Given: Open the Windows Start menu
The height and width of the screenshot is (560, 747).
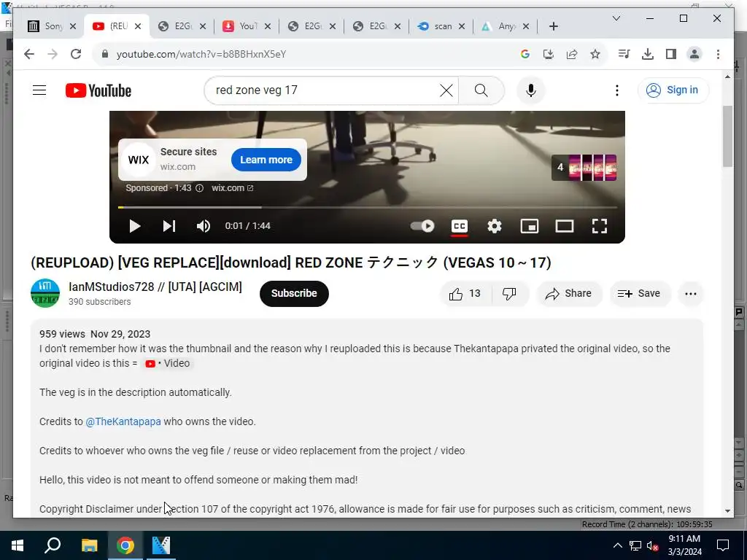Looking at the screenshot, I should pyautogui.click(x=18, y=545).
